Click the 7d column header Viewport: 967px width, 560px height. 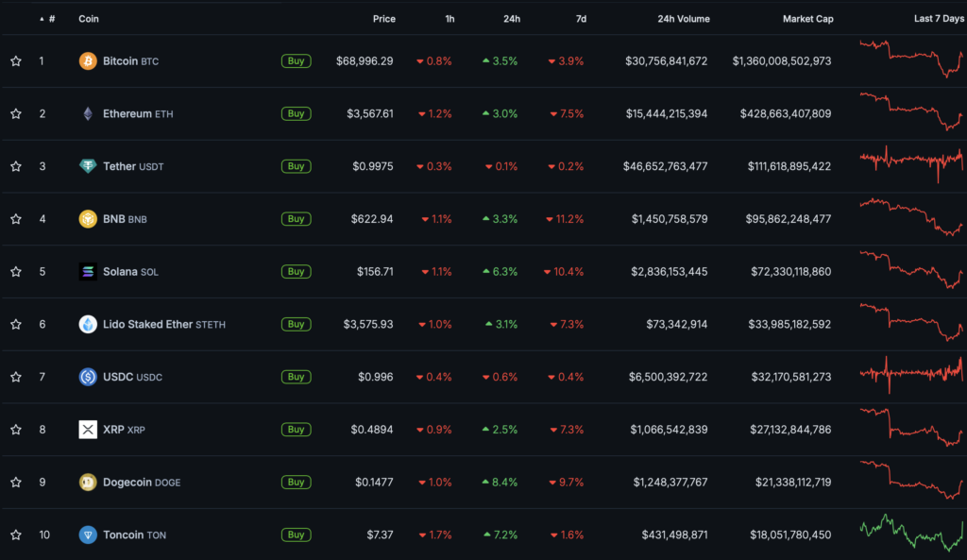(580, 19)
